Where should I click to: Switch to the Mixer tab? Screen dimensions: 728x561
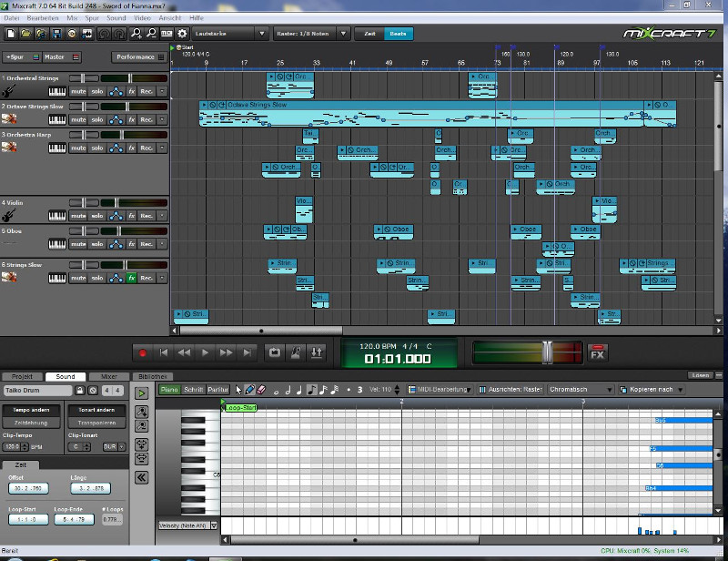[109, 376]
